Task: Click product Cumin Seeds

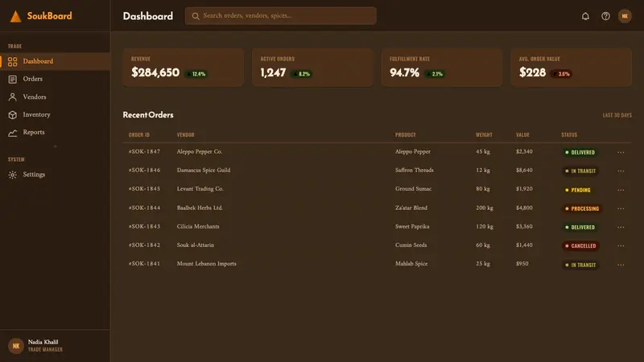Action: tap(411, 245)
